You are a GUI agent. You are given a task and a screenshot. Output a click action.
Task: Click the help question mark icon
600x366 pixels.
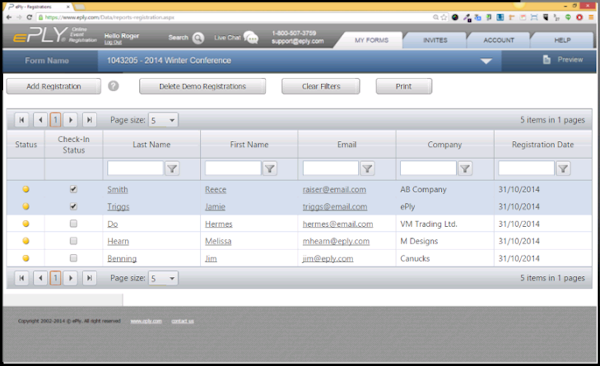point(113,86)
